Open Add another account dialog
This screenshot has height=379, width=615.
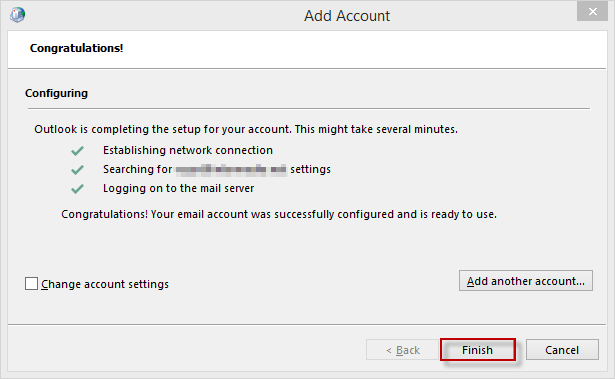[526, 281]
